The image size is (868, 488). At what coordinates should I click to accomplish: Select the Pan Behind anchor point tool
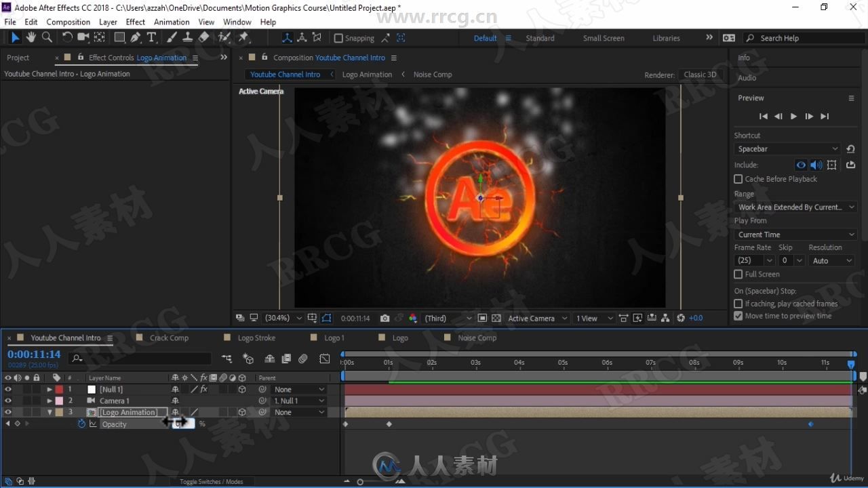point(99,37)
